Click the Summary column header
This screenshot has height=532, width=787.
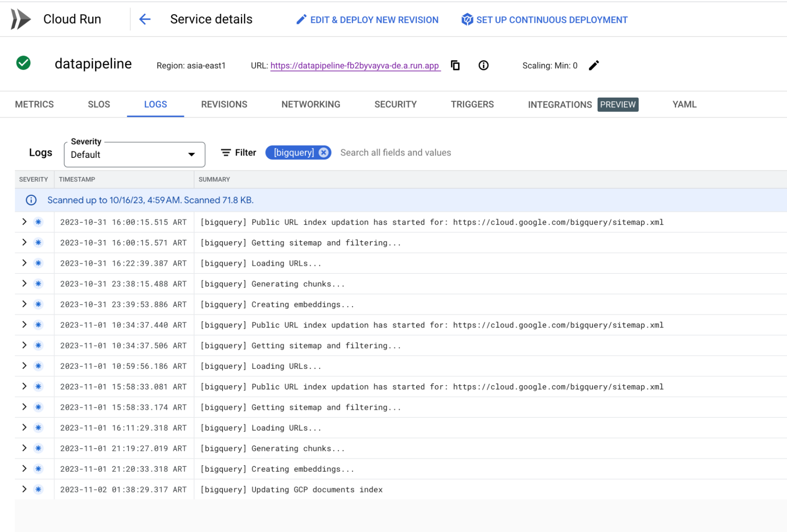click(x=214, y=179)
